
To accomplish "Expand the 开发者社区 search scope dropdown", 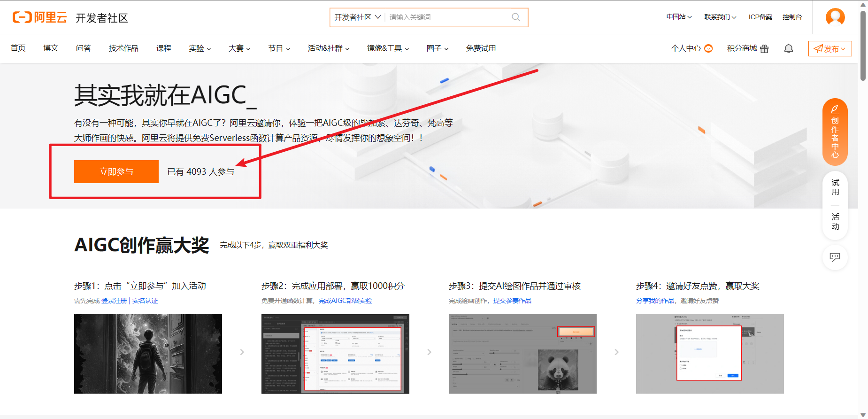I will 357,17.
